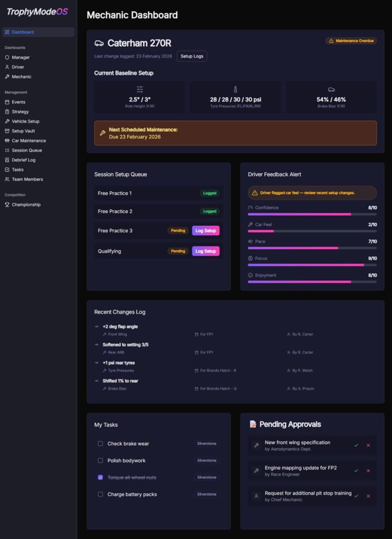
Task: Check the Check brake wear task
Action: (x=100, y=444)
